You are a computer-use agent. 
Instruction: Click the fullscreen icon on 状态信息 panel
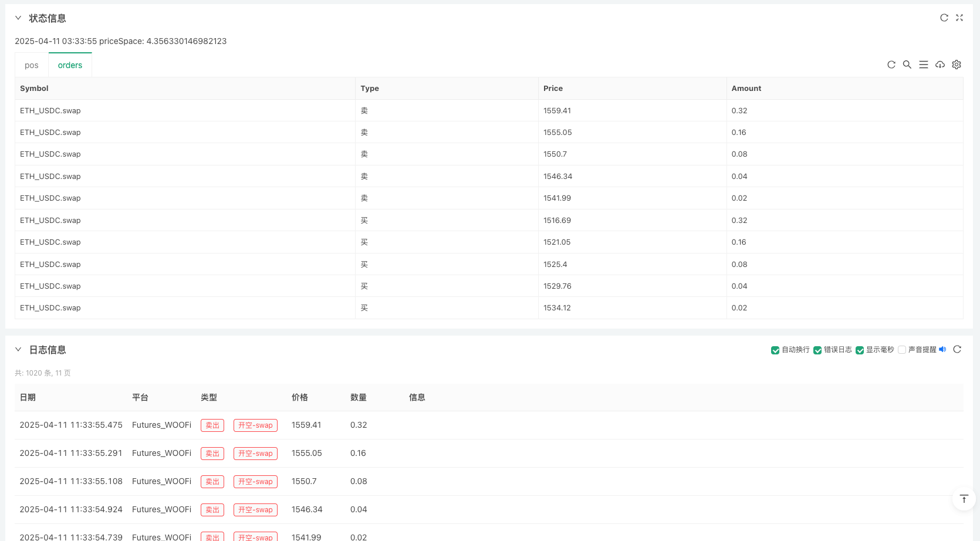959,18
